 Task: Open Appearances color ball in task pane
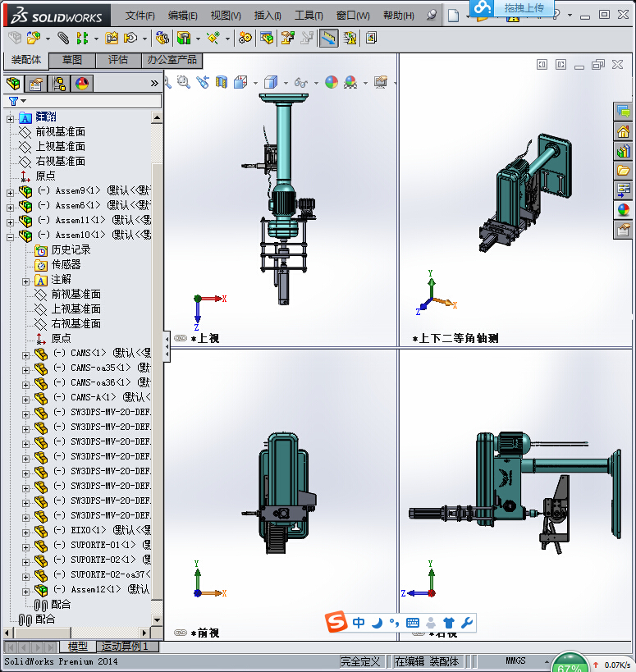(623, 210)
